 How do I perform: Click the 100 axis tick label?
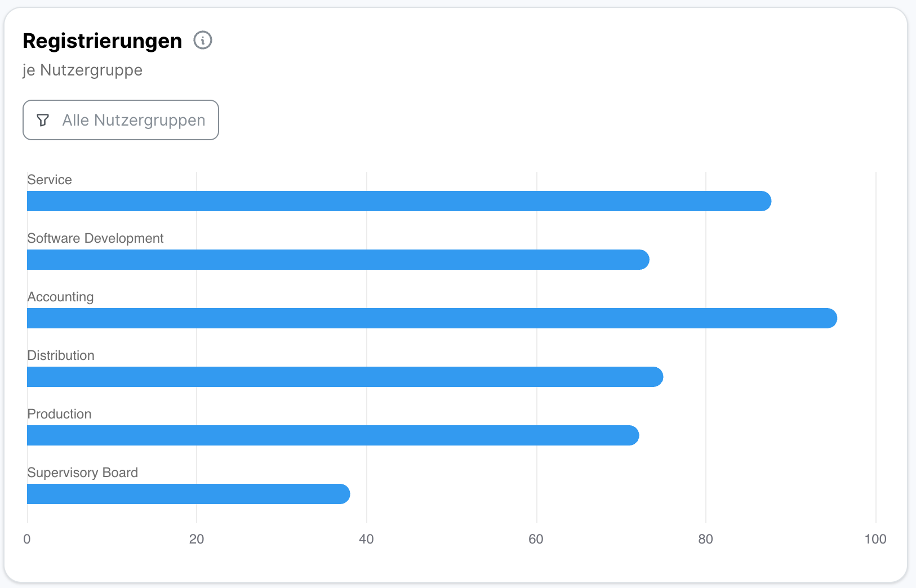pos(875,539)
